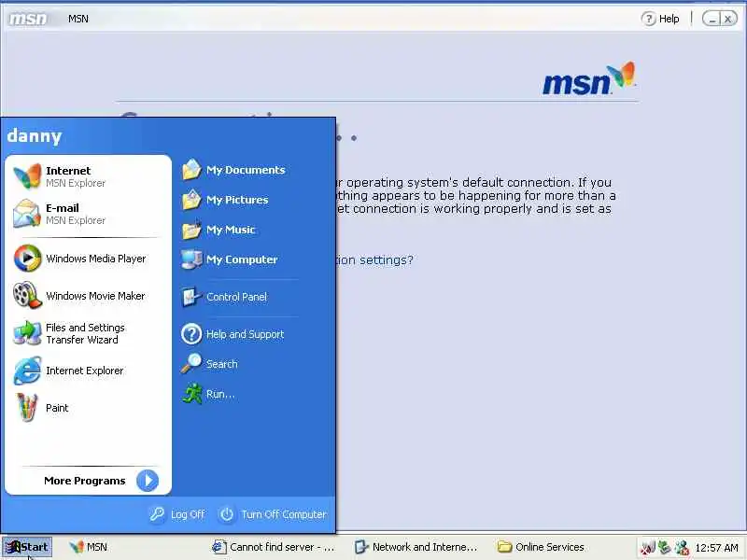Click the Start button on the taskbar
Image resolution: width=747 pixels, height=560 pixels.
(27, 547)
